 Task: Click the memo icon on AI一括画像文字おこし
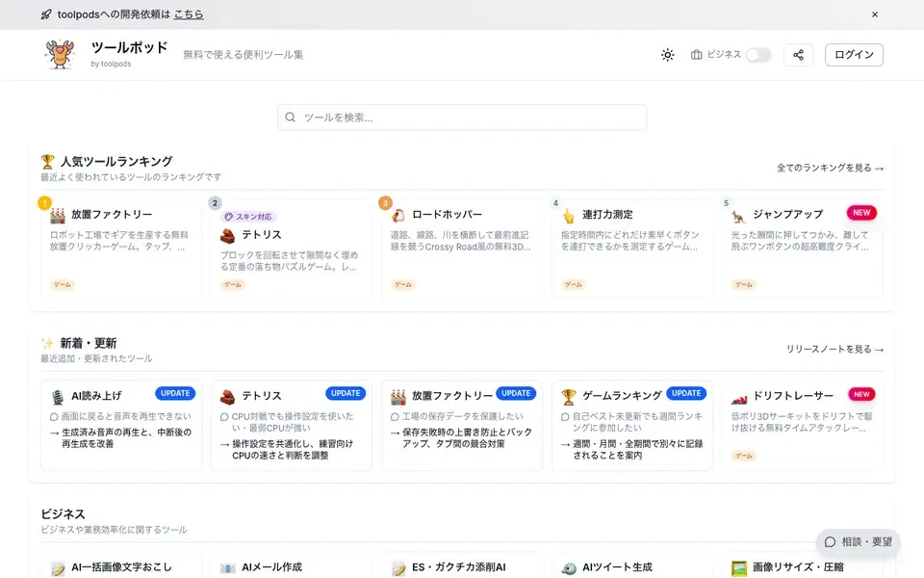[58, 568]
